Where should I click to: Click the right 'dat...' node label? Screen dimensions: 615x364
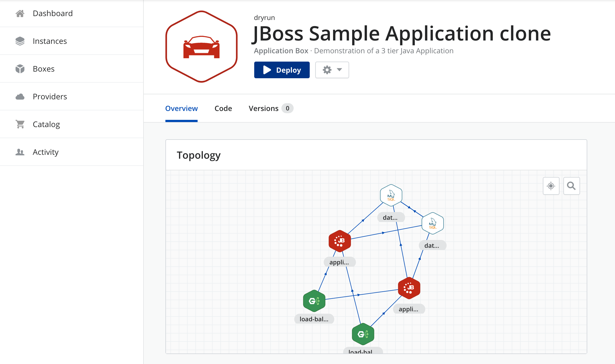(432, 246)
